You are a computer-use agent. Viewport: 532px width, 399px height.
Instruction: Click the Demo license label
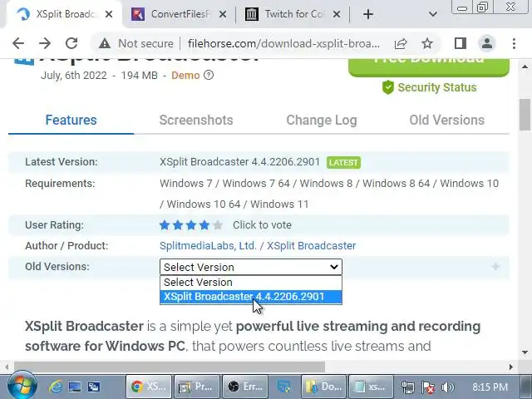[185, 75]
